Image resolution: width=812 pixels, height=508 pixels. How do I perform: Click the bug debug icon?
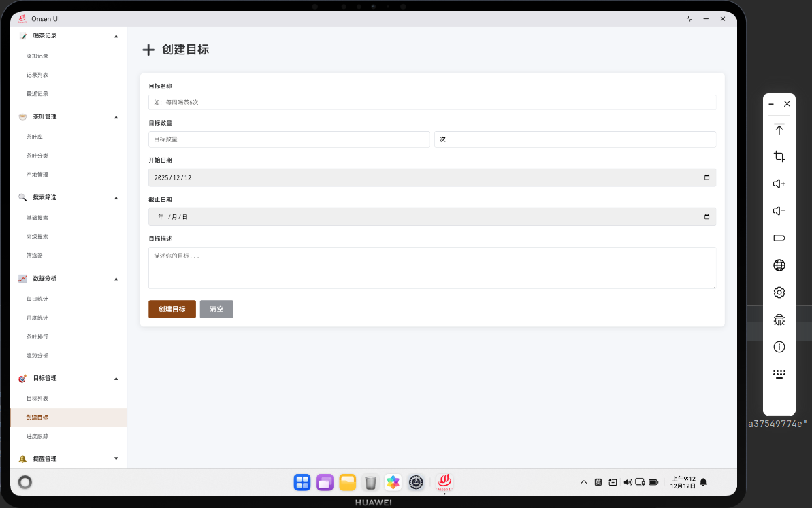(x=779, y=320)
